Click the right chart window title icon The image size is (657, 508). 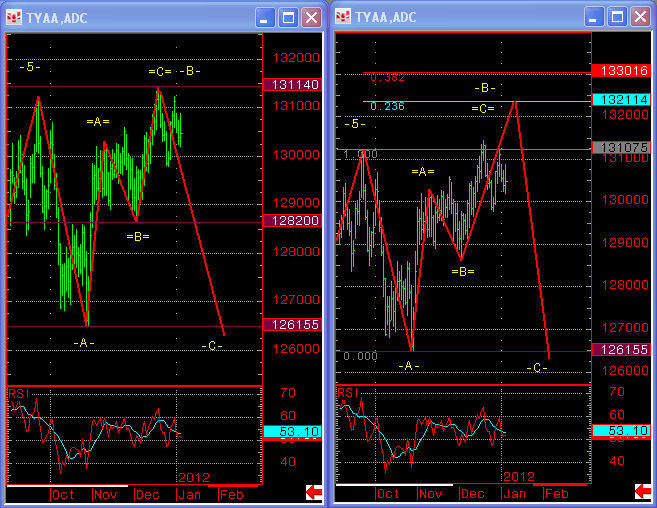(342, 17)
